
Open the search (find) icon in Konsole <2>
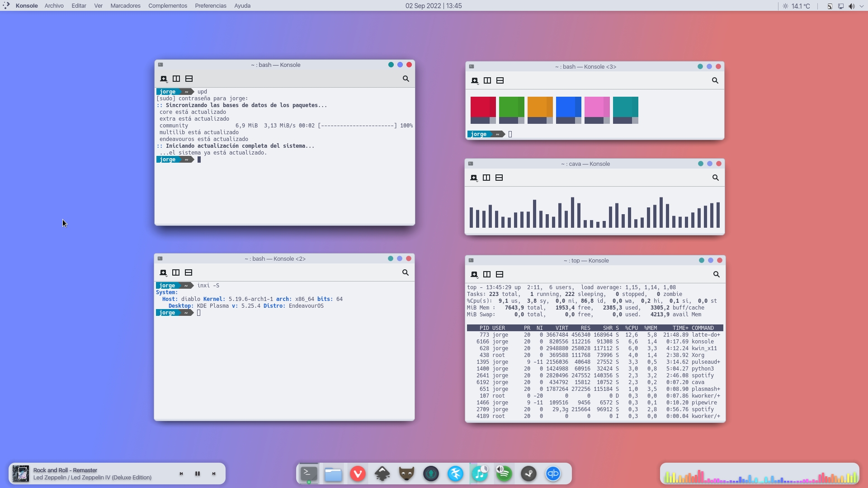click(405, 272)
